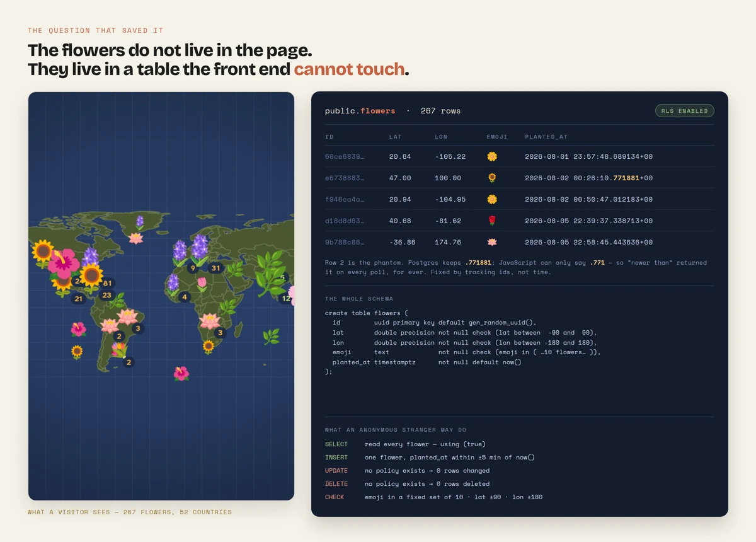756x542 pixels.
Task: Click the small sunflower in the South Pacific
Action: coord(77,352)
